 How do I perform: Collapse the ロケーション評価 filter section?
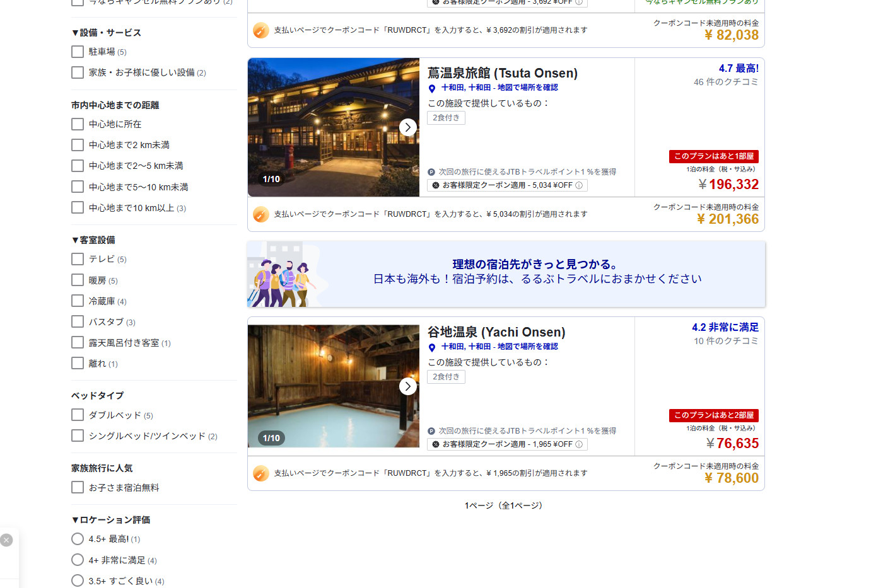(110, 520)
